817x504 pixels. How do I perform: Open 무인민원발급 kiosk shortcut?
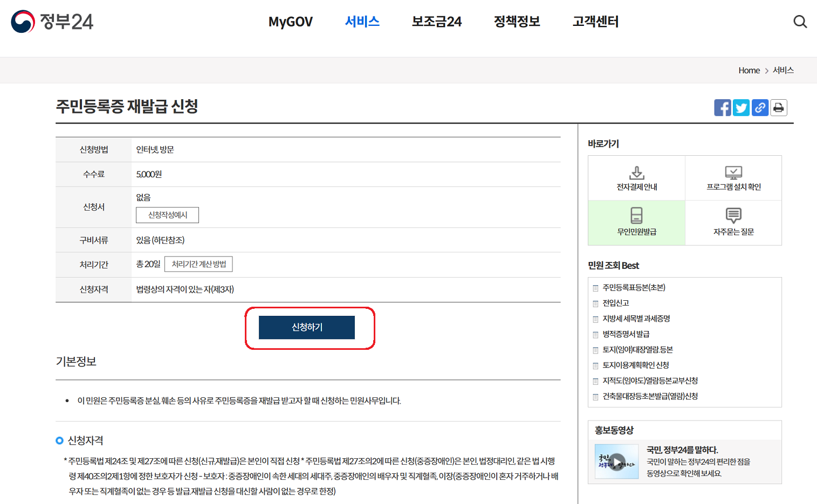(636, 223)
